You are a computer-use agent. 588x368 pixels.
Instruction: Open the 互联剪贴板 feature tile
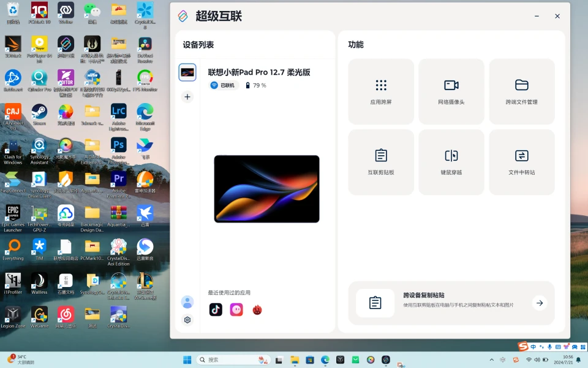click(x=381, y=162)
